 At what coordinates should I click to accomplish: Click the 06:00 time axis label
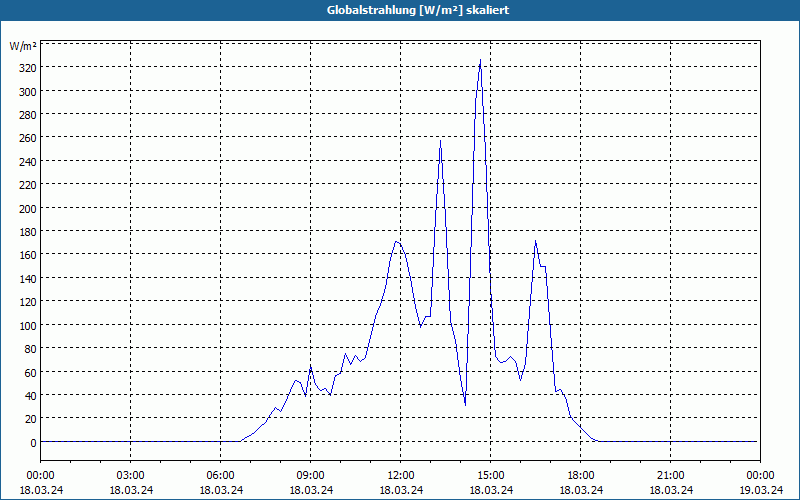pos(220,476)
